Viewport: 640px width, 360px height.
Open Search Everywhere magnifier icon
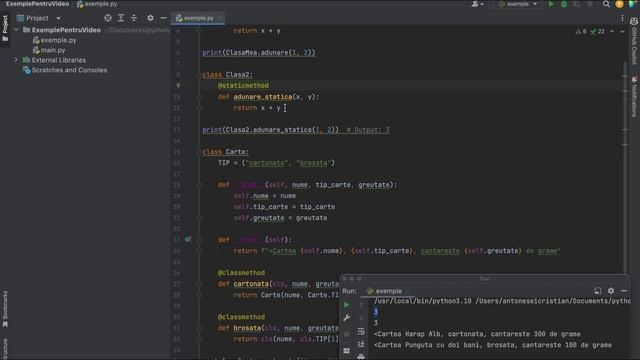point(606,4)
